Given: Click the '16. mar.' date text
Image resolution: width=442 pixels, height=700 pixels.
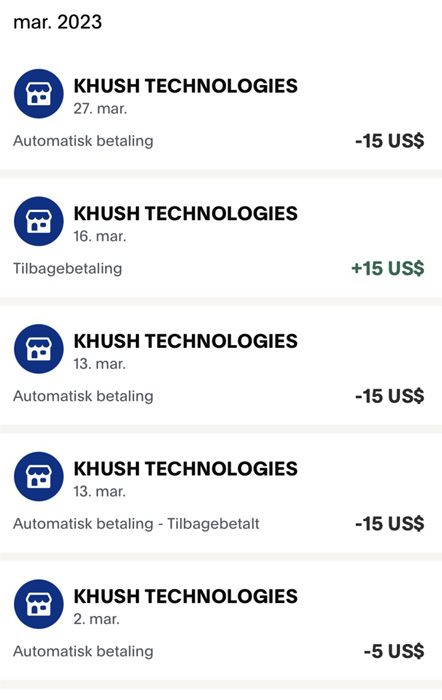Looking at the screenshot, I should click(x=100, y=236).
